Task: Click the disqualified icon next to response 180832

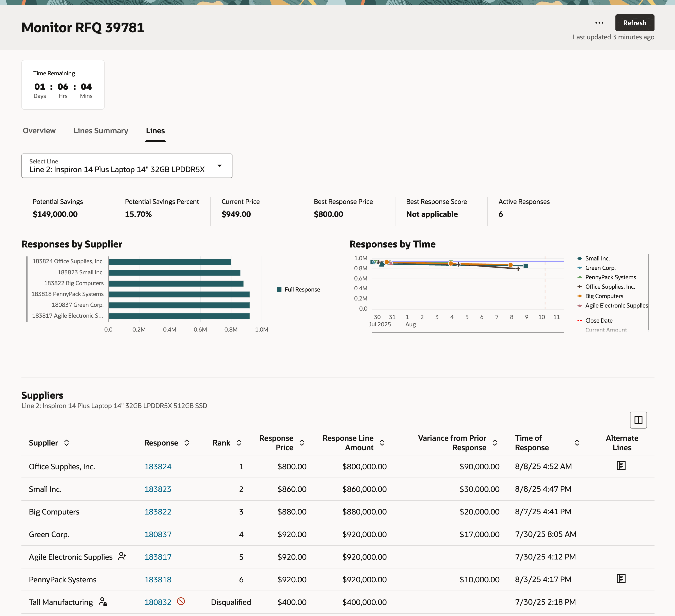Action: coord(181,601)
